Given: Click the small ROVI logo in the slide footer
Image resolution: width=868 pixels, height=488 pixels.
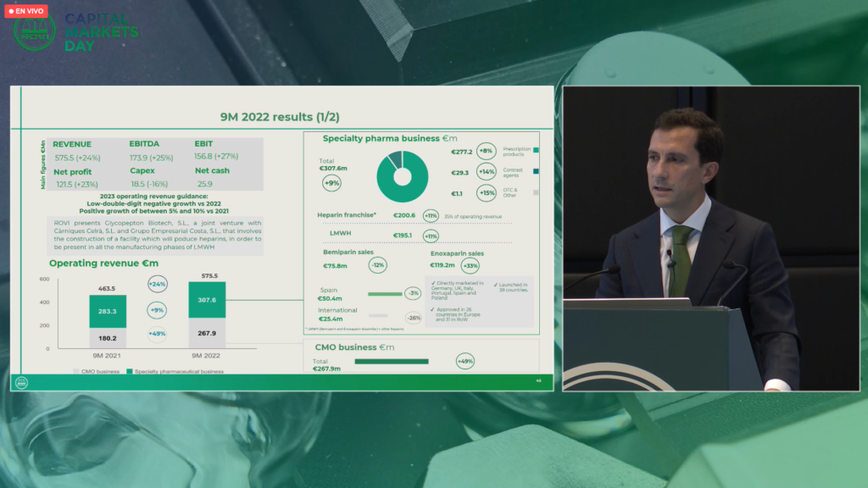Looking at the screenshot, I should coord(21,382).
